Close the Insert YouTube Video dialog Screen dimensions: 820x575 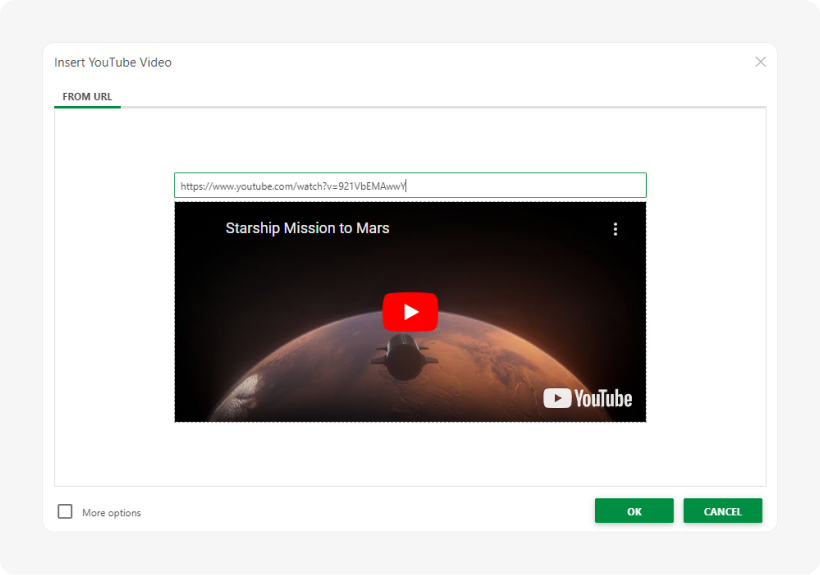(760, 62)
